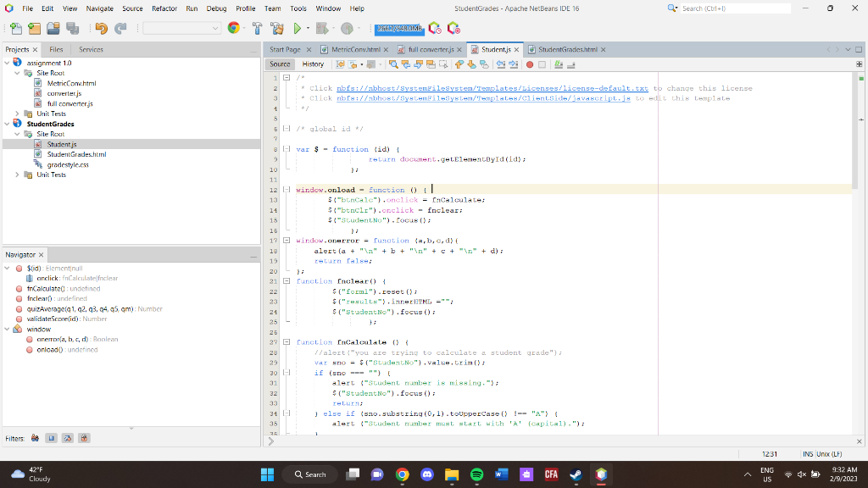Click the Chrome browser icon in the toolbar

(x=234, y=29)
